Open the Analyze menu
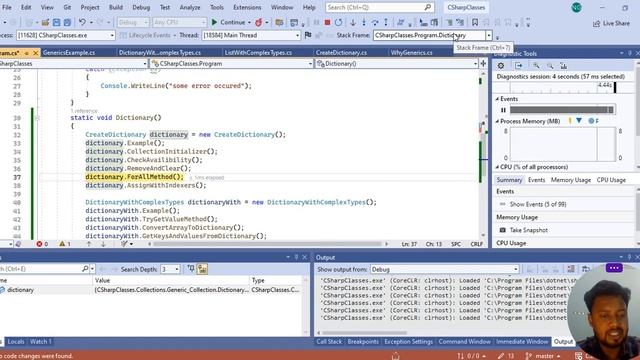 [x=190, y=7]
